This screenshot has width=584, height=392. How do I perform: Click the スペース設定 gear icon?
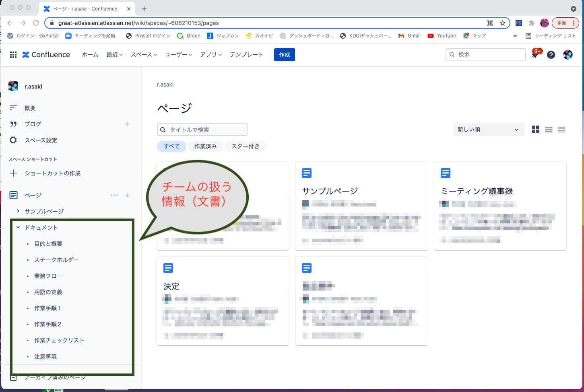13,140
